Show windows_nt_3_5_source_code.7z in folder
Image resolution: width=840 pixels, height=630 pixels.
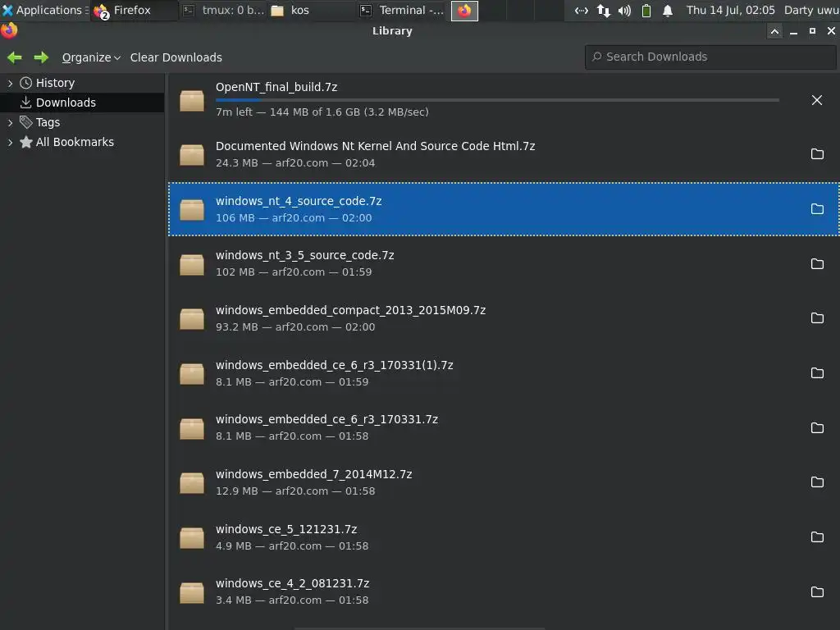click(817, 263)
